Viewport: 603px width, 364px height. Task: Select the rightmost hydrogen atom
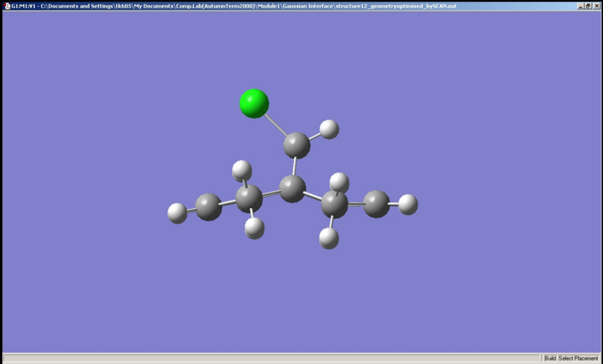[x=408, y=204]
